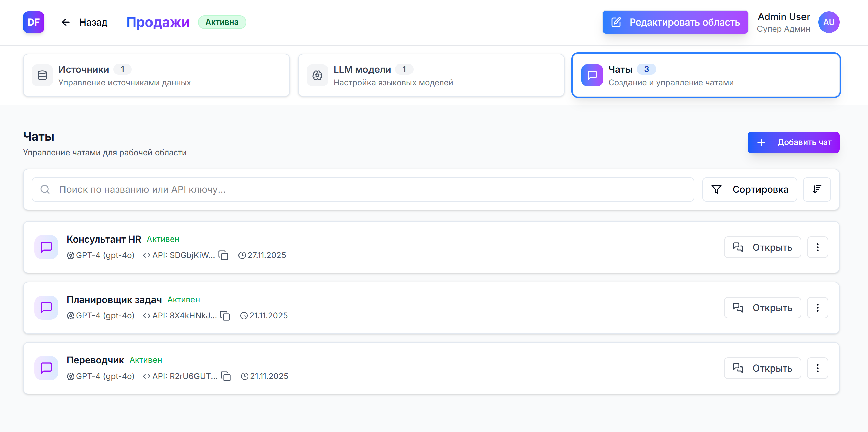Go back with the Назад link
868x432 pixels.
pos(85,22)
